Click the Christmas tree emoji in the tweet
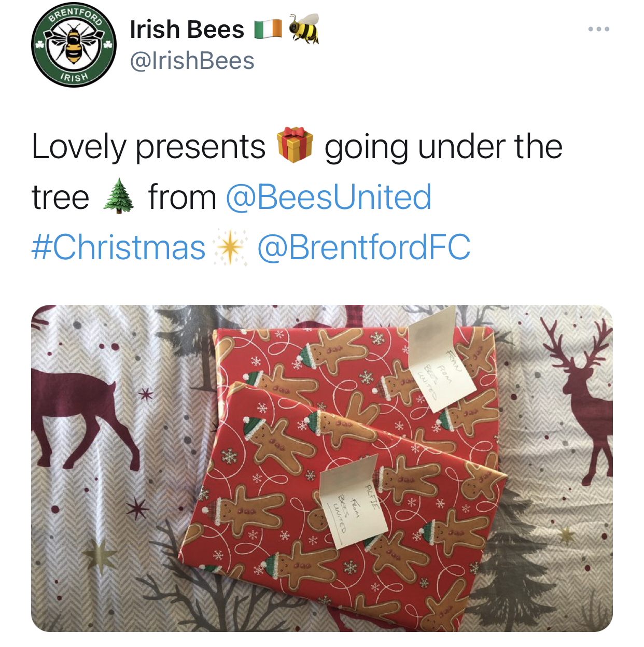Screen dimensions: 644x647 (119, 196)
